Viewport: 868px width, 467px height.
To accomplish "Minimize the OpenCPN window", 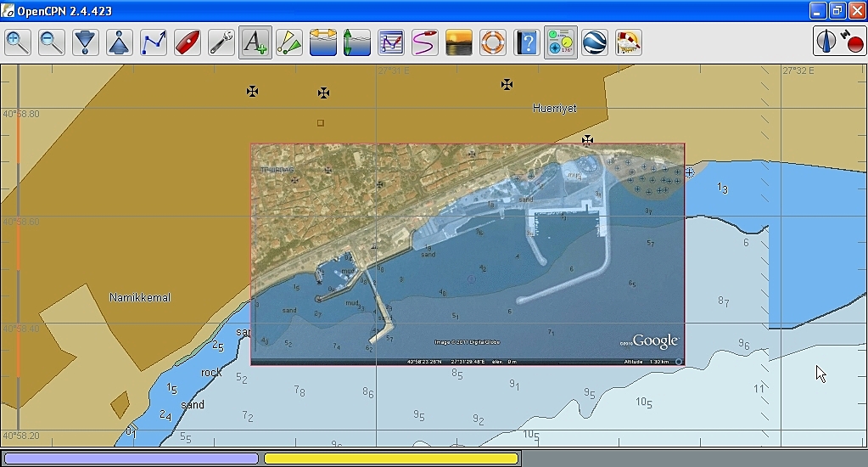I will click(818, 10).
